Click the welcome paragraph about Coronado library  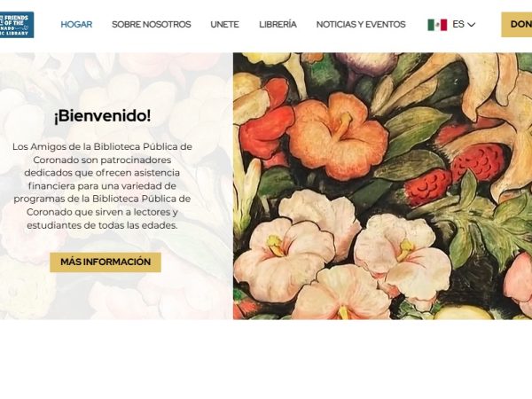coord(102,186)
